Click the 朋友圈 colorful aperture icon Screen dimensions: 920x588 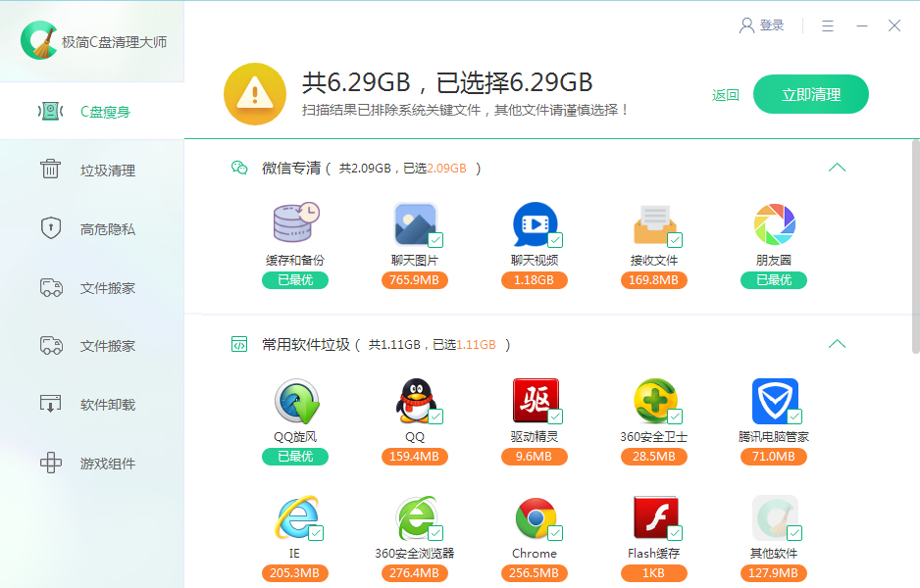click(x=774, y=224)
